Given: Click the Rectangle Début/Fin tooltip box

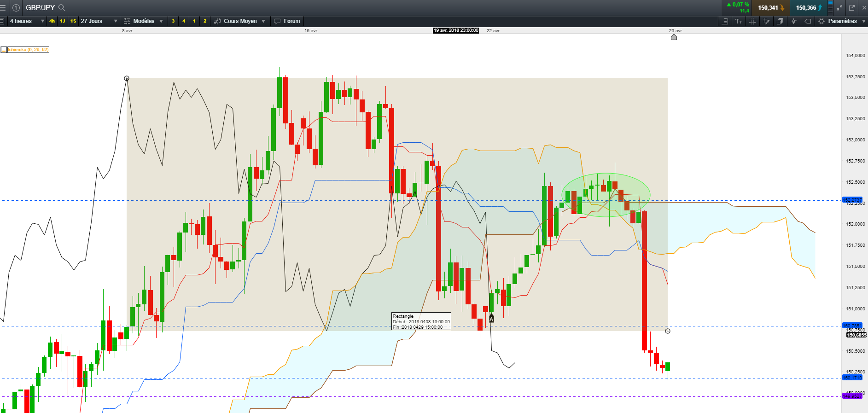Looking at the screenshot, I should (x=421, y=321).
